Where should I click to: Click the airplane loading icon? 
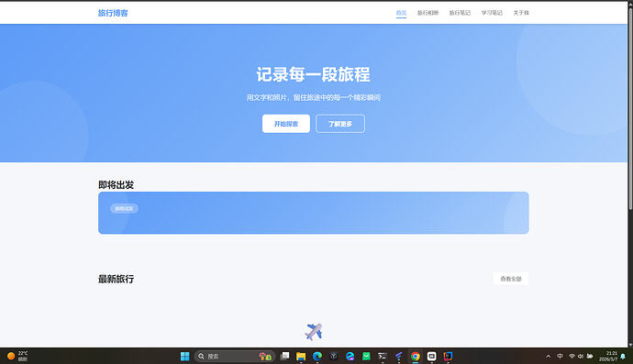(x=313, y=332)
